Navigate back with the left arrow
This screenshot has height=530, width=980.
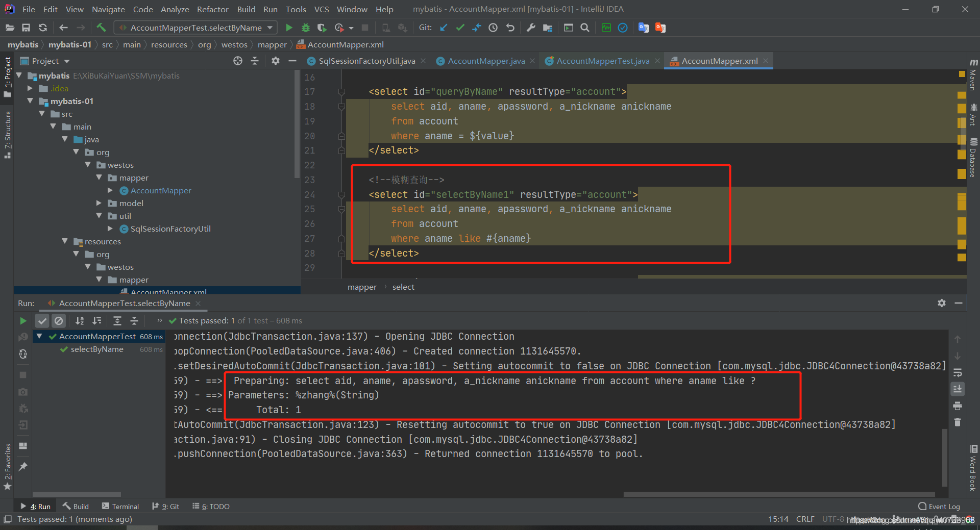[x=63, y=28]
